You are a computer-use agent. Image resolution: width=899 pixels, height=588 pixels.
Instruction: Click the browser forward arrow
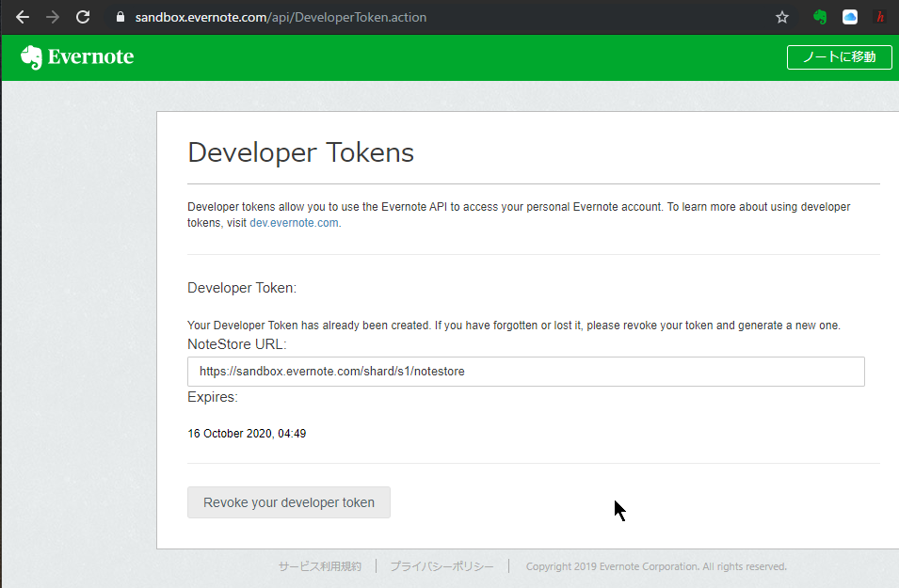click(x=53, y=17)
